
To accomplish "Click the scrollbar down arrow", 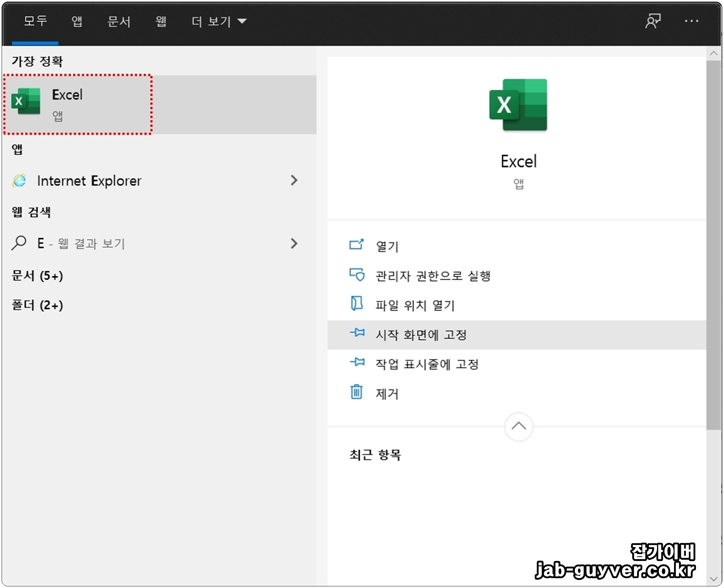I will pos(713,579).
